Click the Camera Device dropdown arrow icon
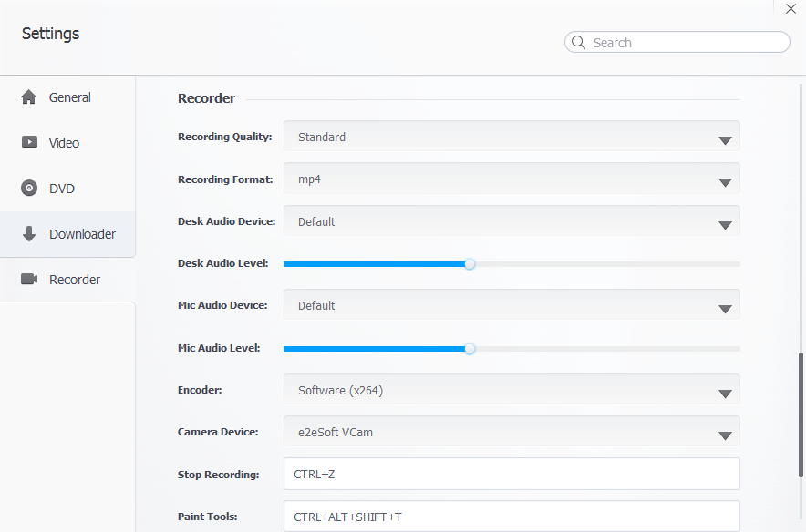Viewport: 806px width, 532px height. [x=725, y=435]
